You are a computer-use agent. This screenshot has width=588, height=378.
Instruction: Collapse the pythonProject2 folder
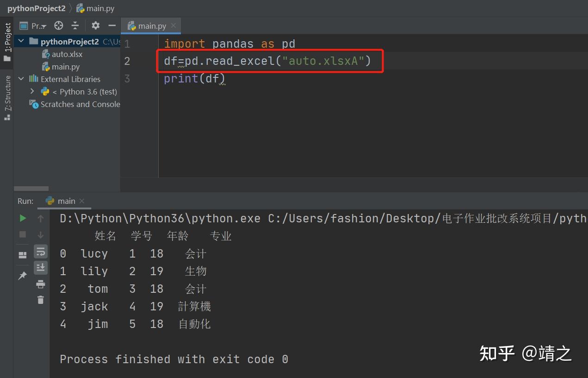(20, 41)
